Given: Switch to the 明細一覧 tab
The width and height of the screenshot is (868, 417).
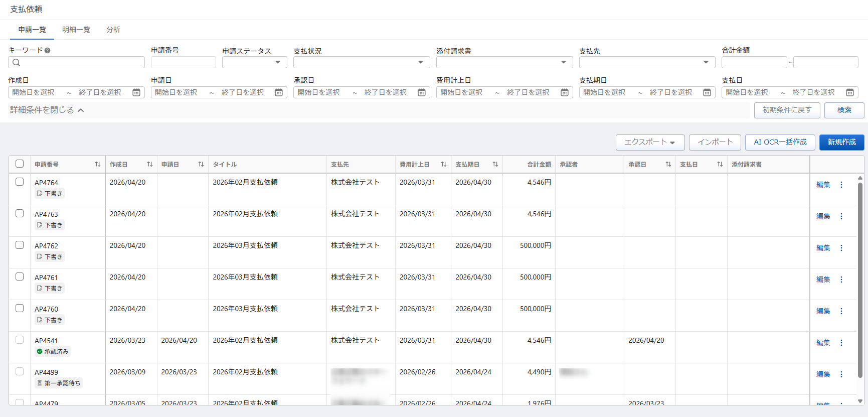Looking at the screenshot, I should coord(76,30).
